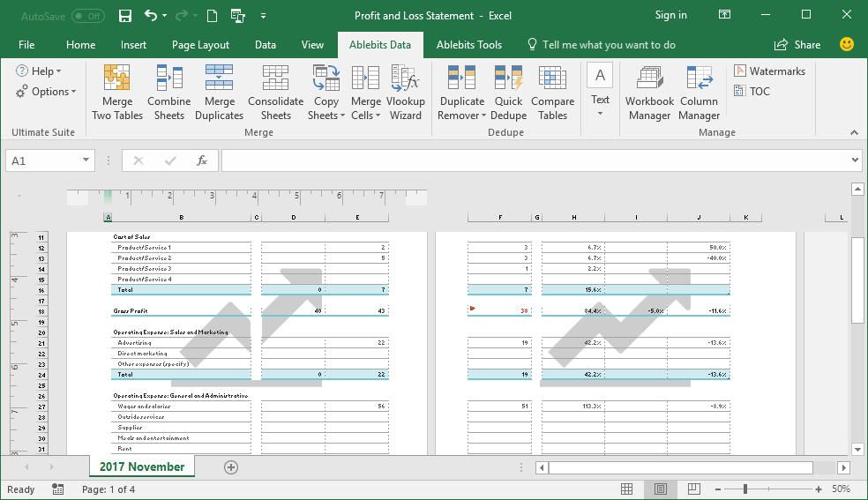868x500 pixels.
Task: Run the Quick Dedupe tool
Action: point(508,93)
